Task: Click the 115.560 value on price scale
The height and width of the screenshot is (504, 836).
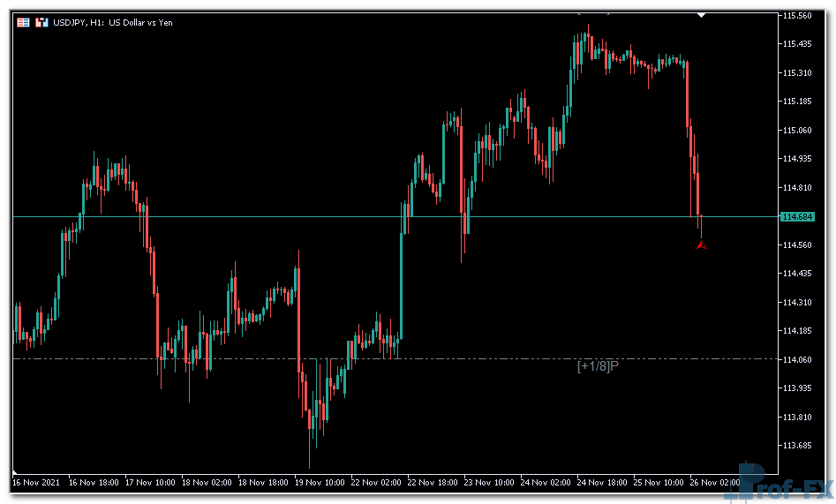Action: 797,16
